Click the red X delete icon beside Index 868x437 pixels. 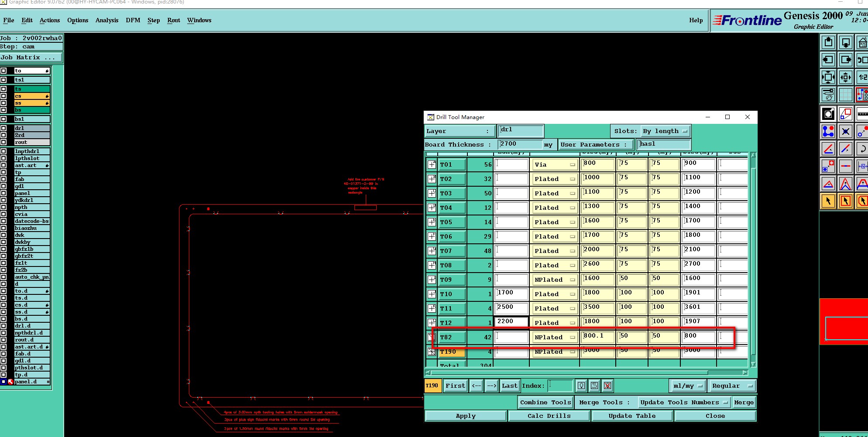(607, 386)
